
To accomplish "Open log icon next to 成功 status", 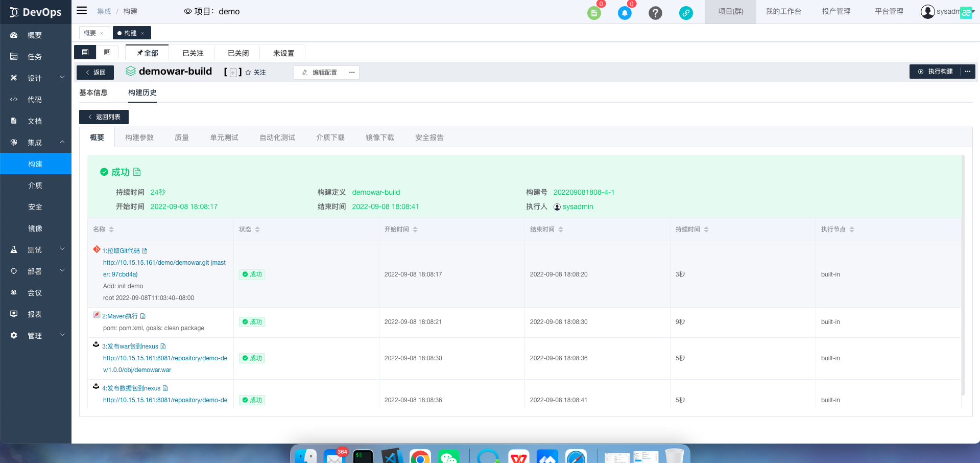I will [137, 172].
